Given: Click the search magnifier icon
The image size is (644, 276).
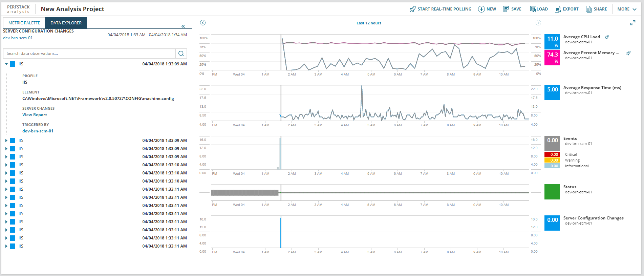Looking at the screenshot, I should [x=181, y=54].
